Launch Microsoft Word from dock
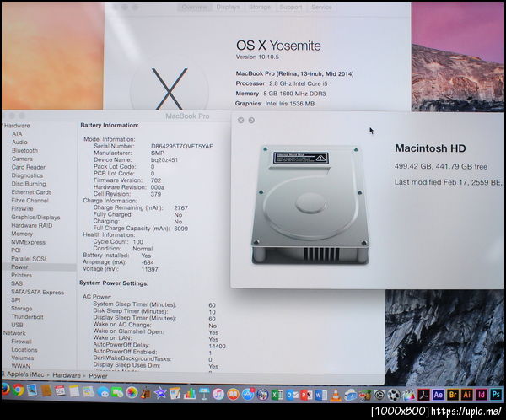 click(321, 395)
